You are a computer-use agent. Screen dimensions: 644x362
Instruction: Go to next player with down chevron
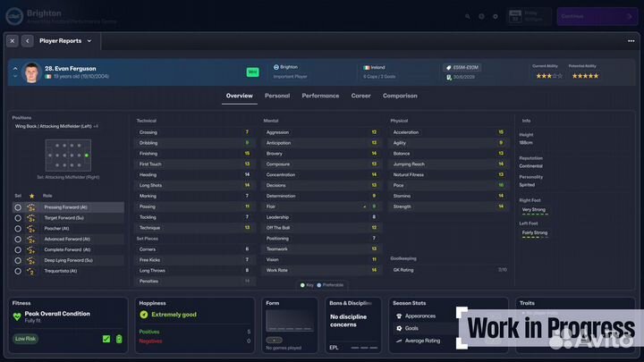click(x=15, y=76)
